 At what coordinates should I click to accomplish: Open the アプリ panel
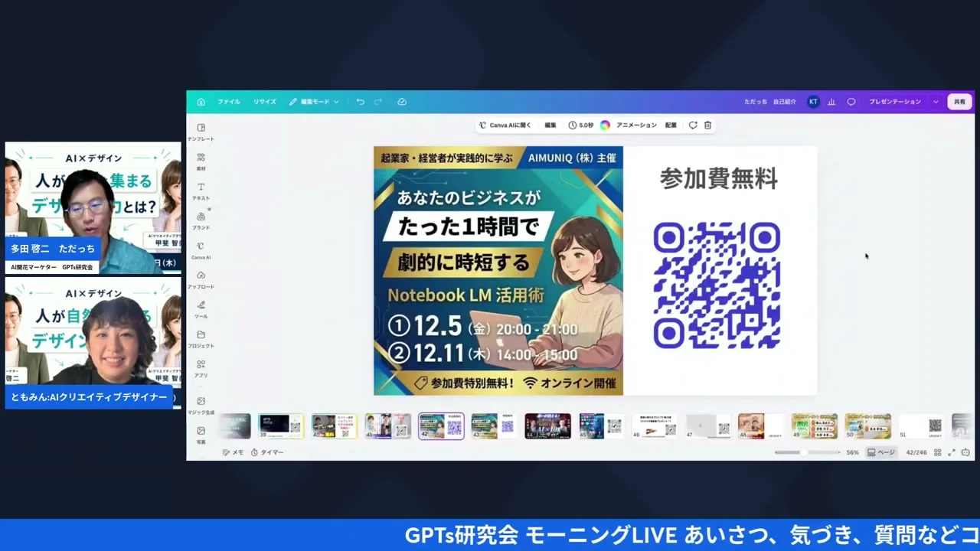pos(201,368)
